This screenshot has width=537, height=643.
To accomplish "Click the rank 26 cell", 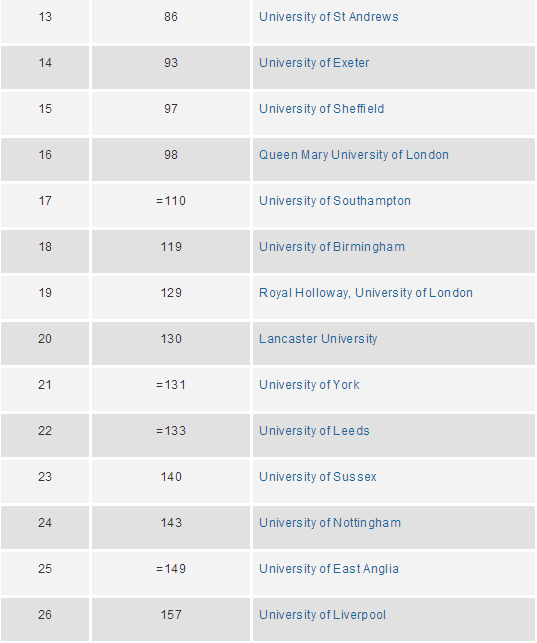I will point(45,619).
